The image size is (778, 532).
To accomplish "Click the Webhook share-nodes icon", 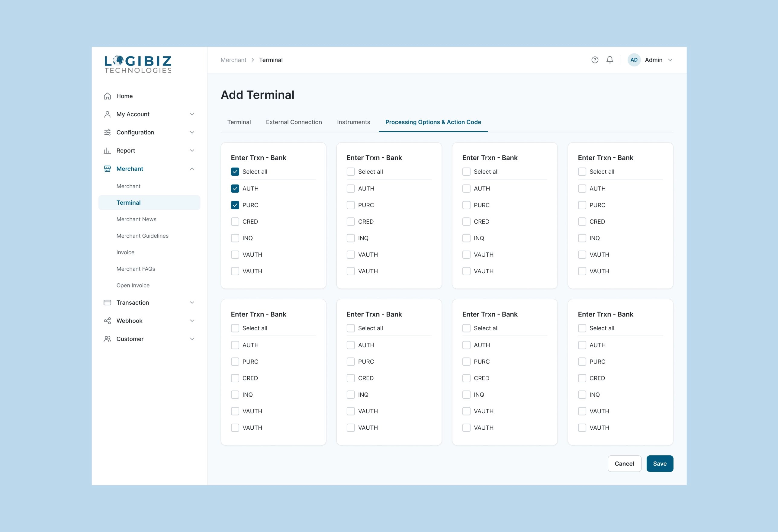I will 107,321.
